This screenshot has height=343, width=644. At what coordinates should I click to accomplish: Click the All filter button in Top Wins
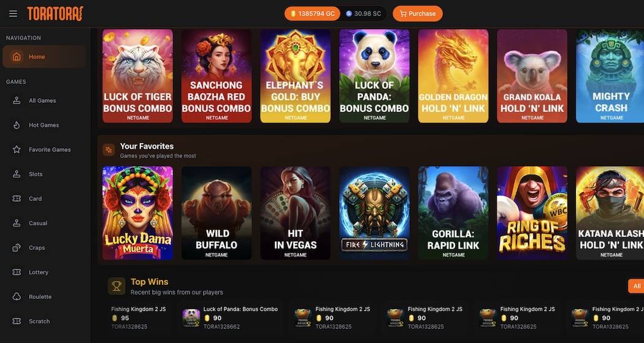pyautogui.click(x=636, y=286)
